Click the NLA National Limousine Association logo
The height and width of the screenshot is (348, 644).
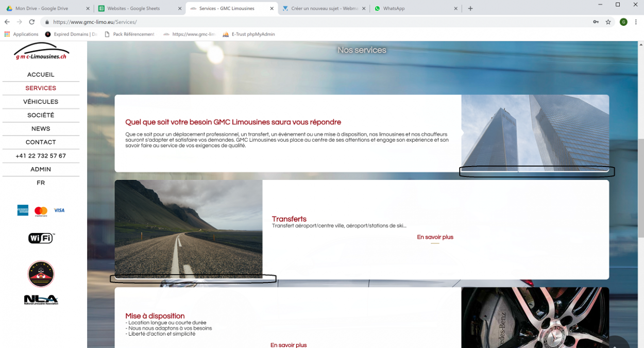coord(41,300)
